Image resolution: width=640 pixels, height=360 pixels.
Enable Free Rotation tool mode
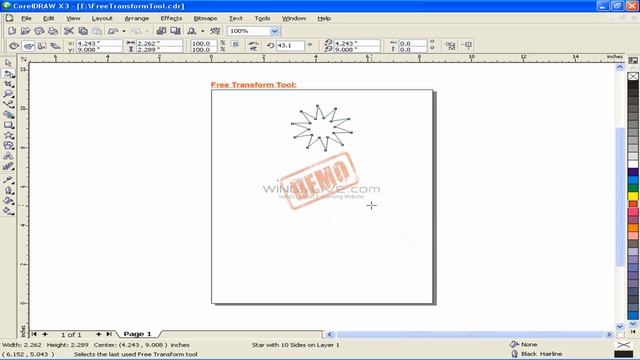click(x=14, y=46)
